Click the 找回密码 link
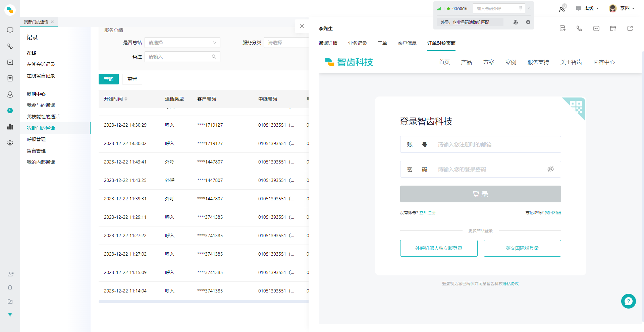 pyautogui.click(x=553, y=212)
